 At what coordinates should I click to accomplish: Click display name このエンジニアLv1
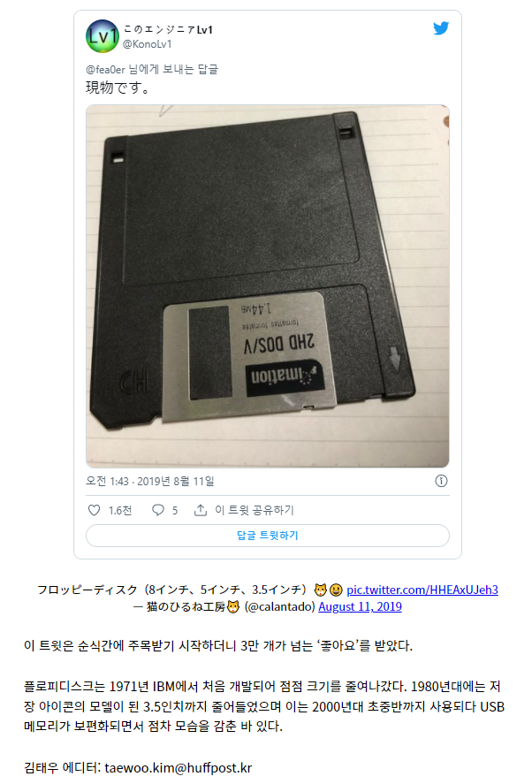click(168, 30)
